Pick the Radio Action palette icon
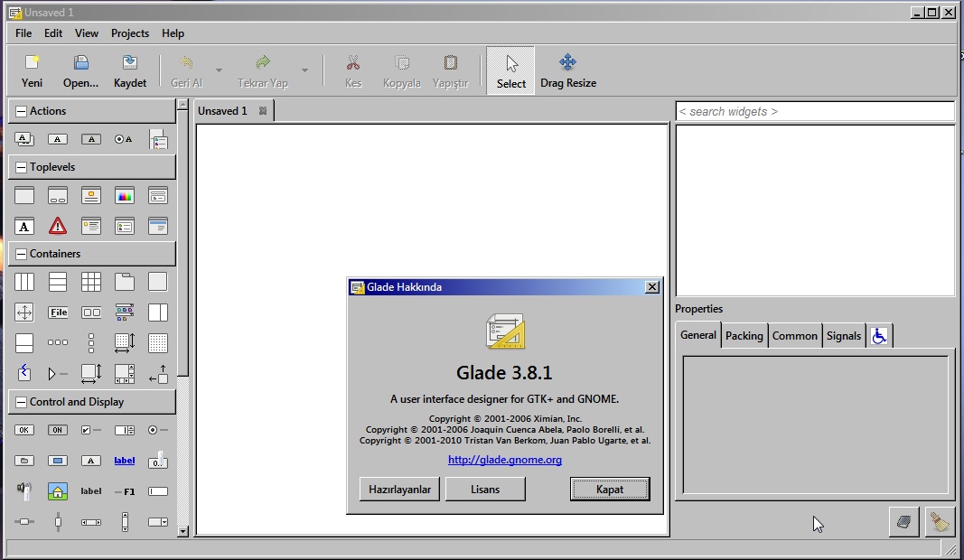Screen dimensions: 964x560 click(124, 139)
